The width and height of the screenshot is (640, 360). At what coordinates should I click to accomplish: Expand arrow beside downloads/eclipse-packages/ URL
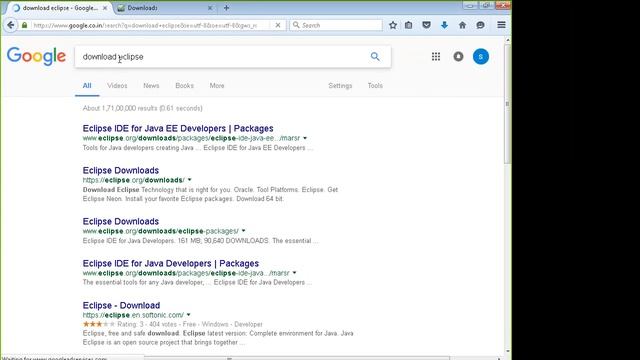pyautogui.click(x=243, y=231)
